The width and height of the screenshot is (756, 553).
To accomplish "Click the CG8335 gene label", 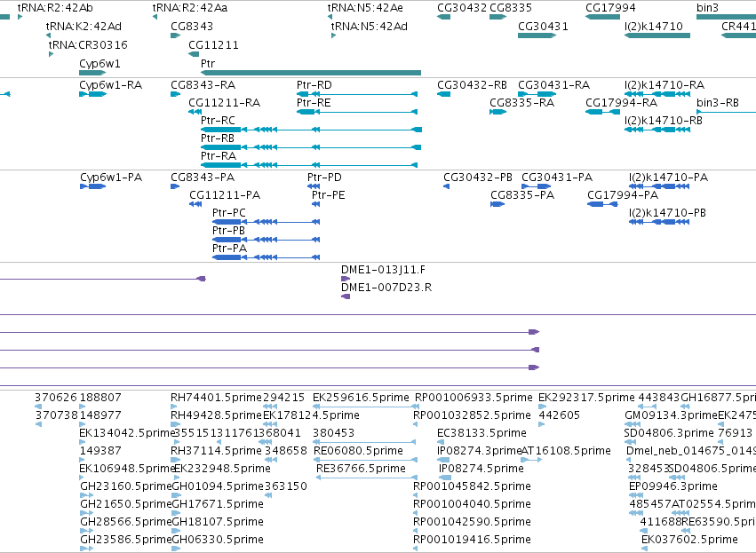I will [511, 8].
